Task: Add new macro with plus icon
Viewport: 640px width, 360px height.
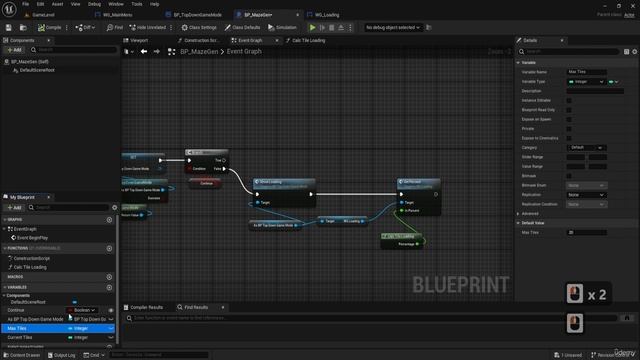Action: click(x=109, y=277)
